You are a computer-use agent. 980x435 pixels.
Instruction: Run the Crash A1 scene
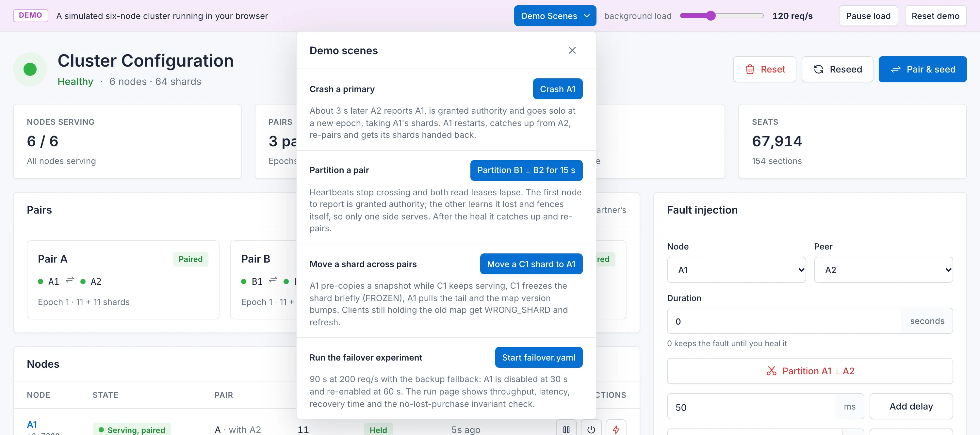(557, 89)
